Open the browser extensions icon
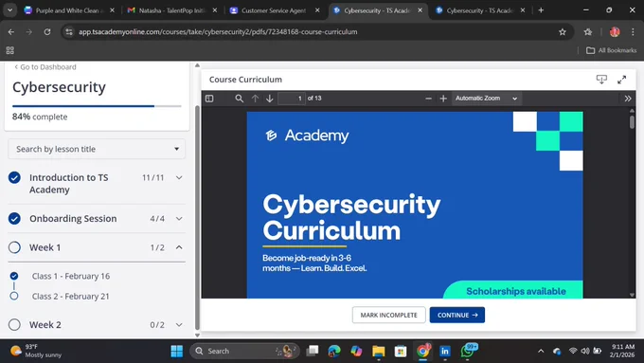This screenshot has width=644, height=363. click(x=588, y=32)
